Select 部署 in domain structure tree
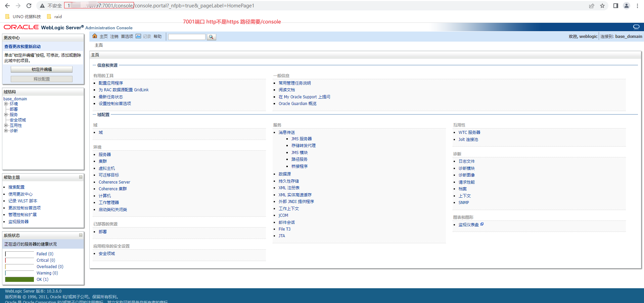The width and height of the screenshot is (644, 303). 14,109
